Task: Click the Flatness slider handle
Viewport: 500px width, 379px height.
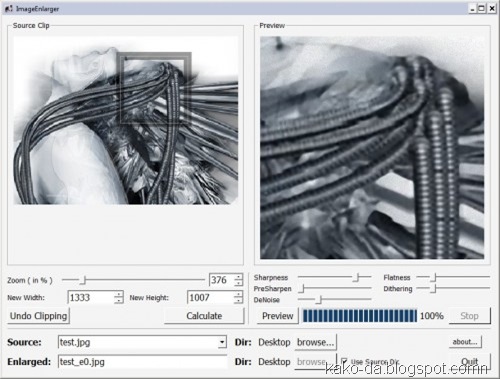Action: point(433,277)
